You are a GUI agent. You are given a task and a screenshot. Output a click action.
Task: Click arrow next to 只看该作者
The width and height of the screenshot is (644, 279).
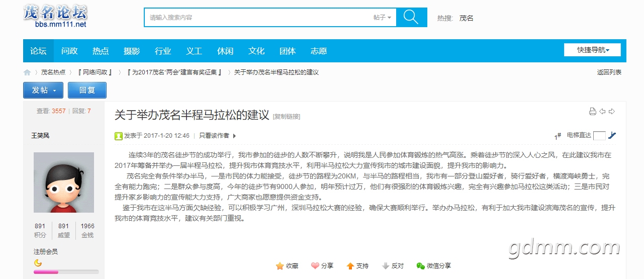235,136
